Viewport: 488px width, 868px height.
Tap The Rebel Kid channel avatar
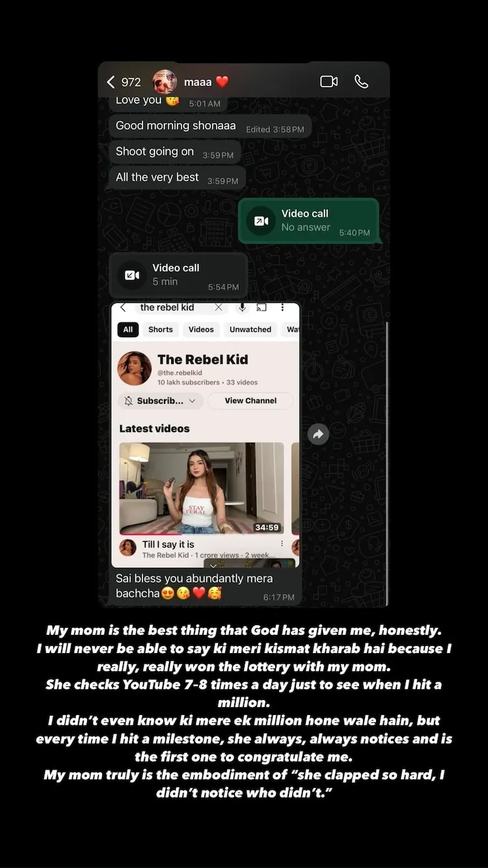[135, 369]
